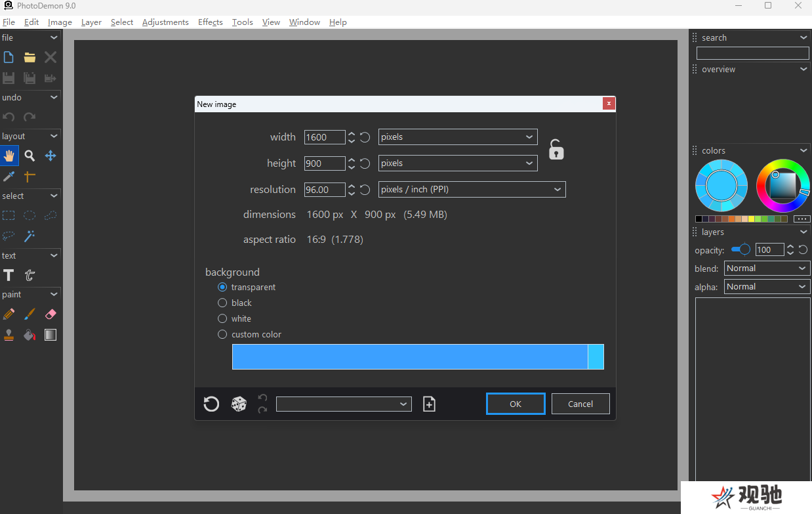Reset the width value to default
The width and height of the screenshot is (812, 514).
(365, 137)
